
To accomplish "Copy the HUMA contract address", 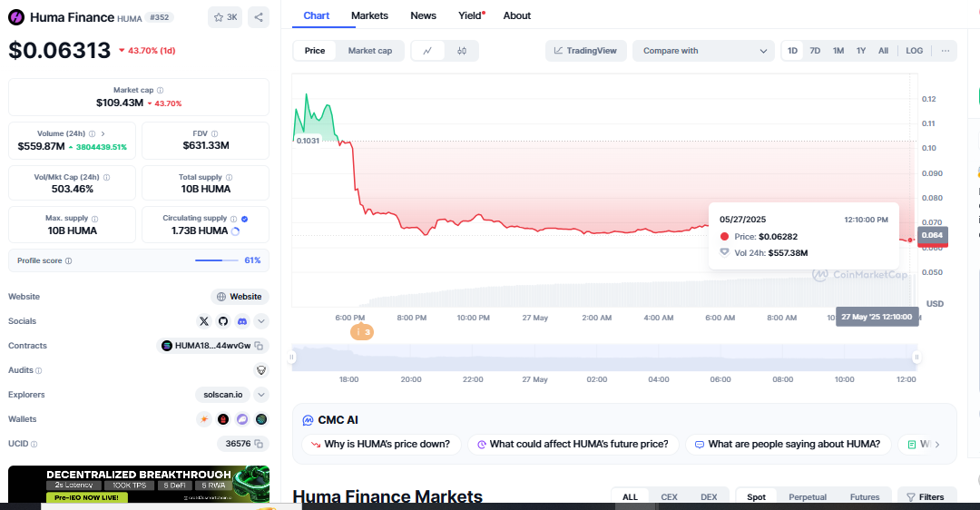I will pyautogui.click(x=259, y=346).
